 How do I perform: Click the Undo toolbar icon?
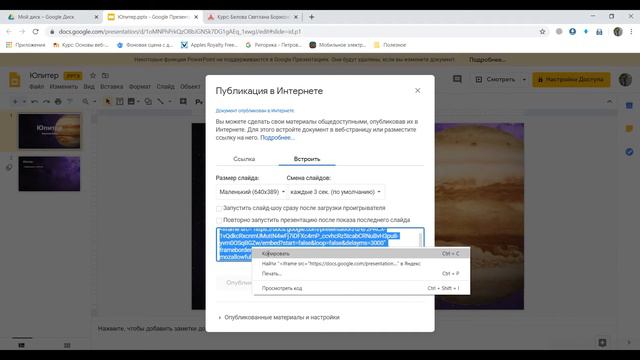coord(35,101)
